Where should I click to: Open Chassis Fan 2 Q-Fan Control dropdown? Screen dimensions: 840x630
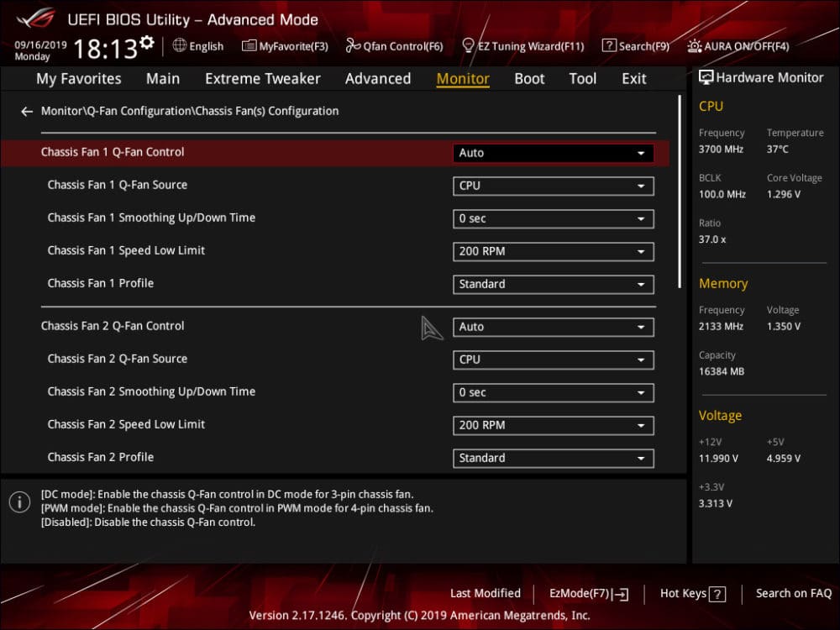[x=553, y=327]
